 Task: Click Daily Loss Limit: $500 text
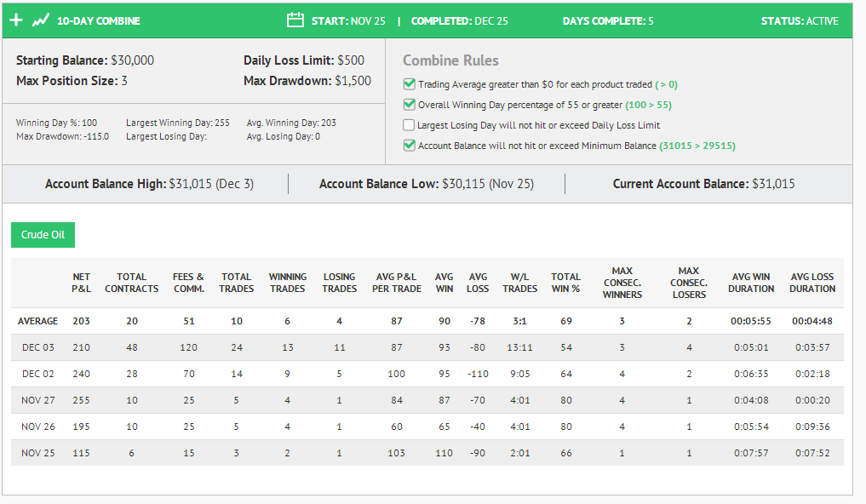(304, 60)
